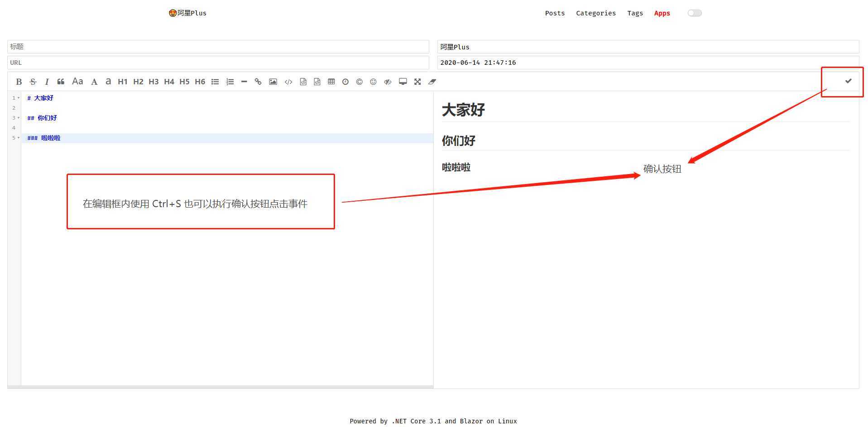Apply strikethrough formatting
The height and width of the screenshot is (427, 868).
tap(33, 82)
